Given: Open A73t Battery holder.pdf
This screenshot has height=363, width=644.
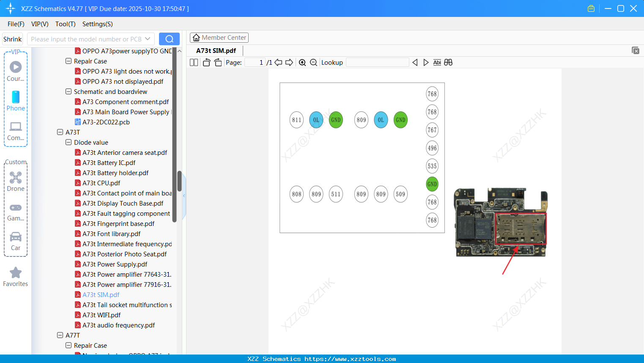Looking at the screenshot, I should pos(115,173).
